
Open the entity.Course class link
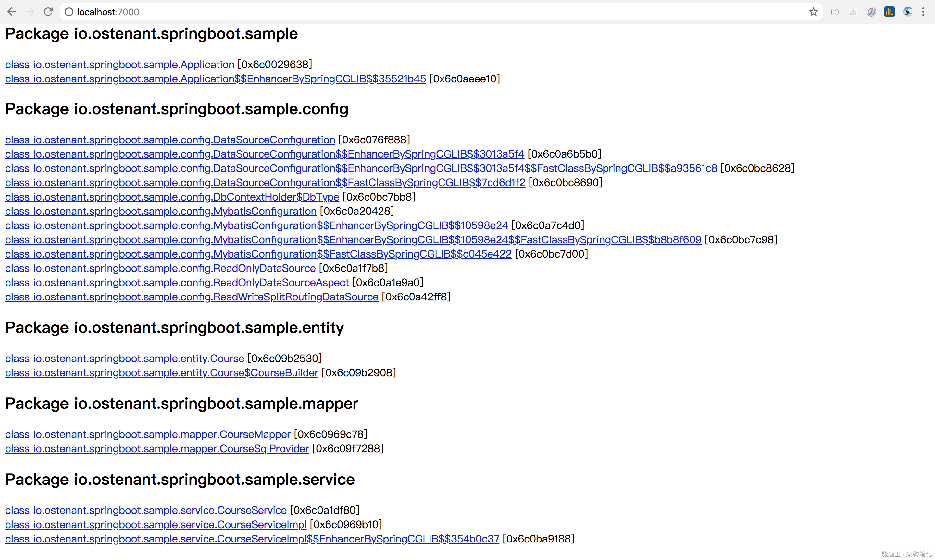pos(125,359)
